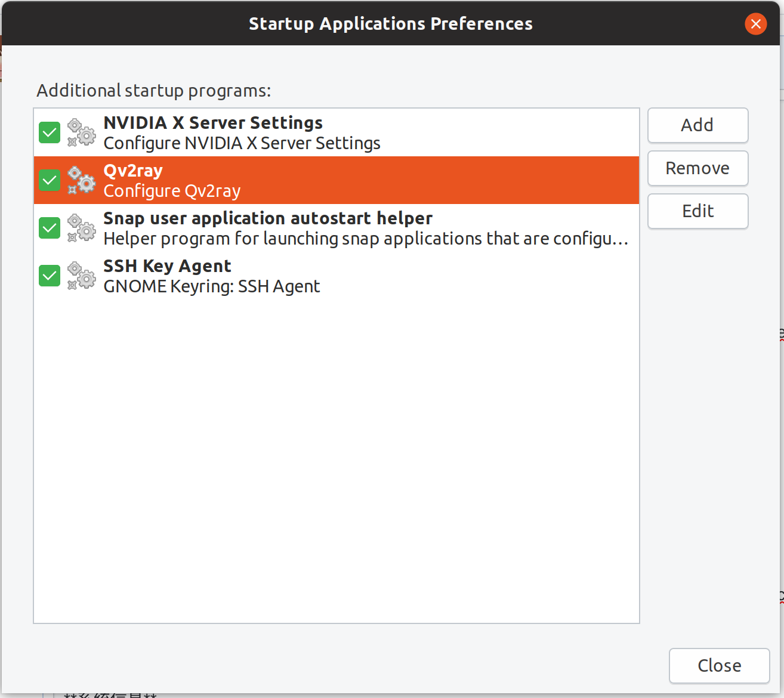784x698 pixels.
Task: Toggle the SSH Key Agent checkbox
Action: (x=50, y=276)
